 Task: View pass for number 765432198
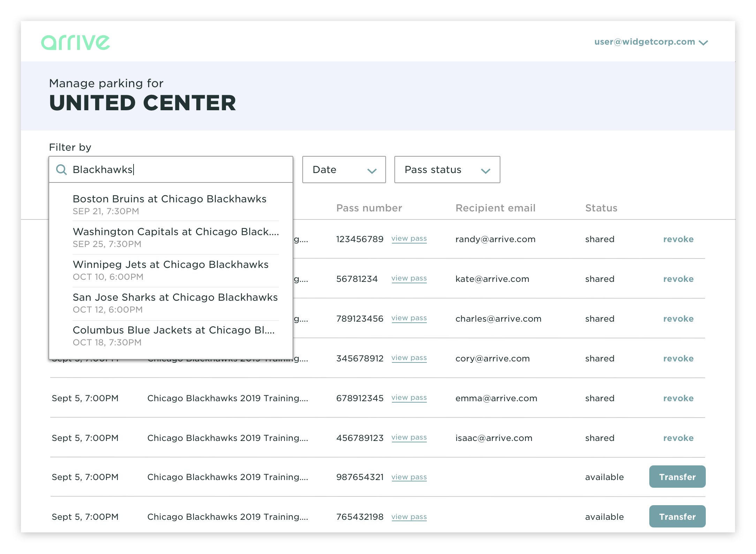(409, 517)
